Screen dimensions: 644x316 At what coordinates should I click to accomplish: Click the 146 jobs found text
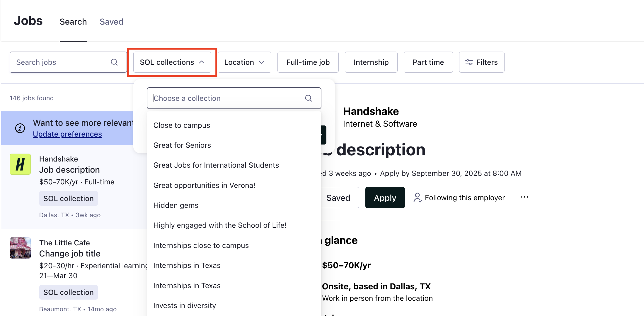tap(32, 98)
